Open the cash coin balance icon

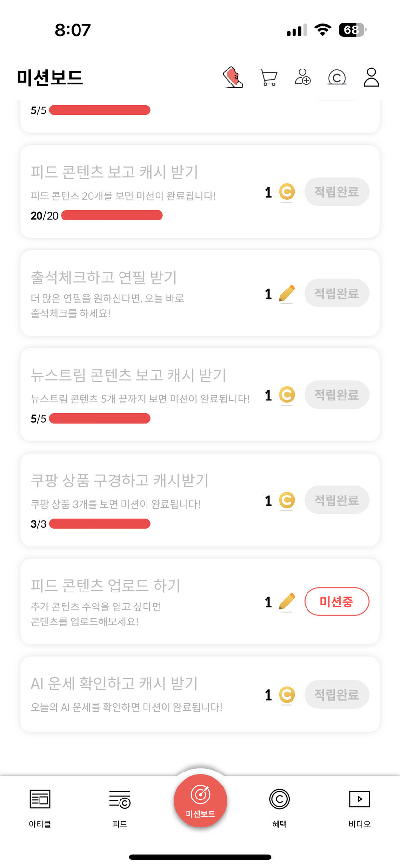[x=337, y=77]
